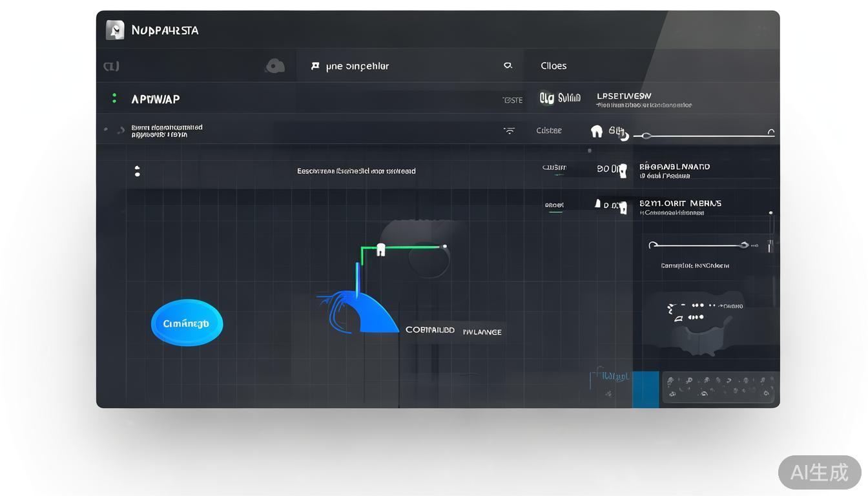Open the vertical dots menu beside Eschrreae text
The width and height of the screenshot is (868, 496).
pyautogui.click(x=137, y=171)
